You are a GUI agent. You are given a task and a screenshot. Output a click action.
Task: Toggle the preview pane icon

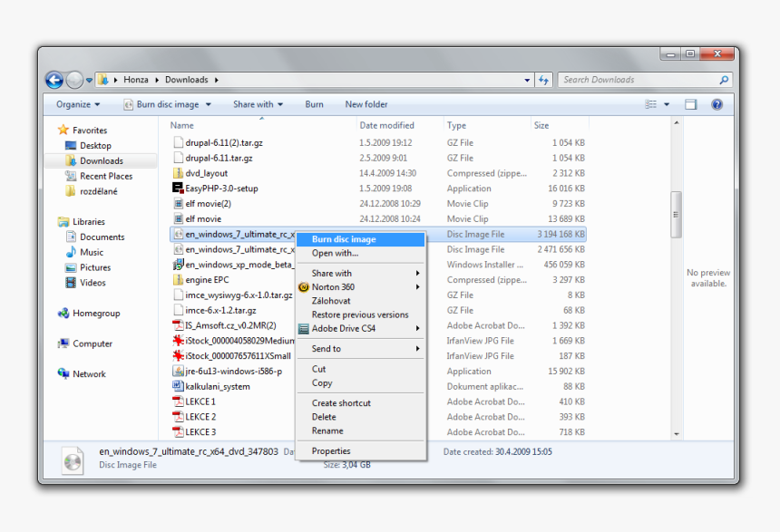point(691,104)
